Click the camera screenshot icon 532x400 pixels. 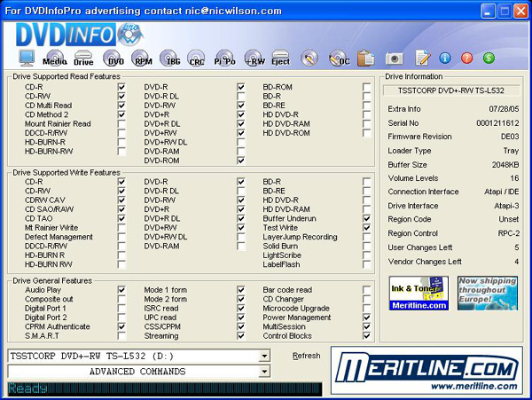[394, 59]
